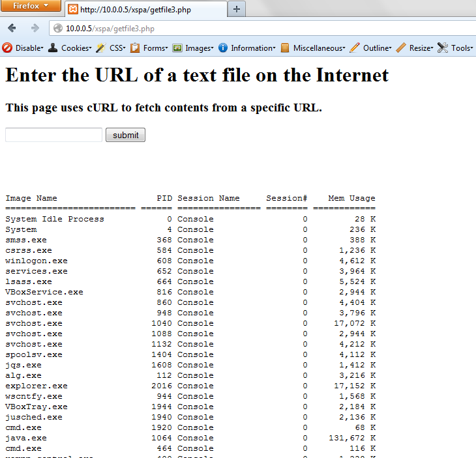Go back using the back arrow

tap(12, 28)
